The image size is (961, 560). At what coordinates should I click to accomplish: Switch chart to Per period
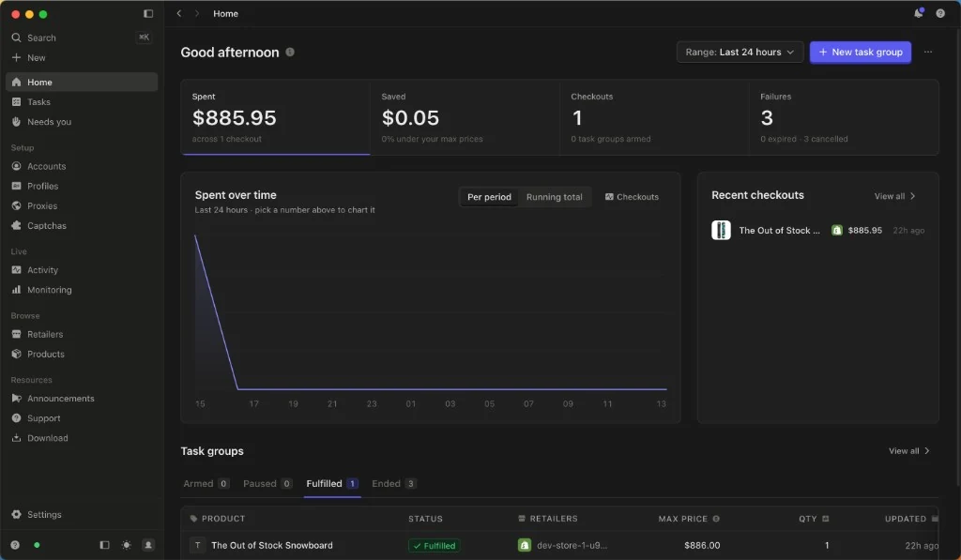tap(489, 197)
